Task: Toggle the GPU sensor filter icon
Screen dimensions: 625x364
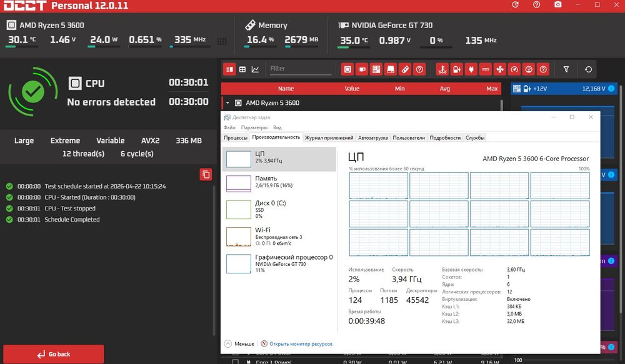Action: point(362,69)
